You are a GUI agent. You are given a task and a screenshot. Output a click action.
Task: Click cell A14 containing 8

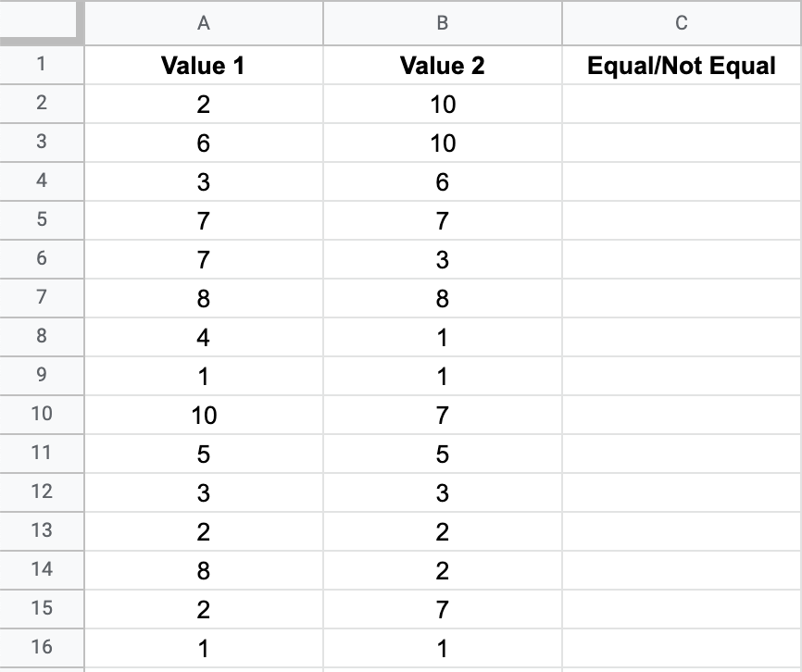203,570
